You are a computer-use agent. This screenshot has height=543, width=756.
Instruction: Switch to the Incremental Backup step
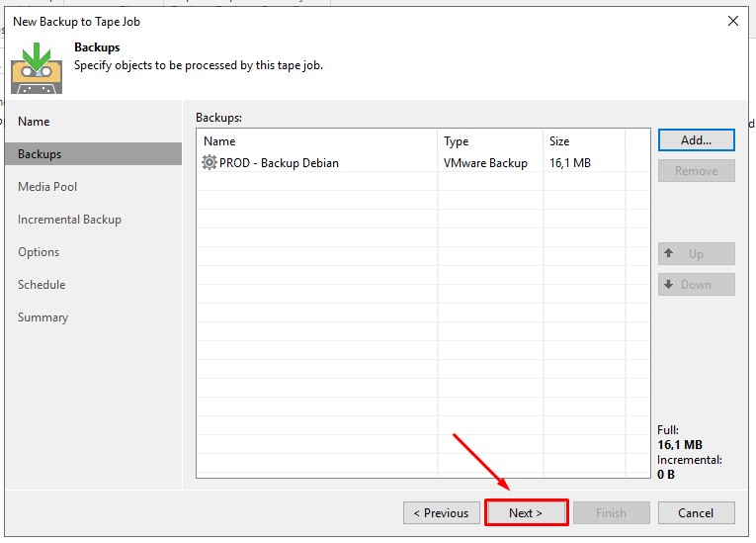tap(69, 220)
